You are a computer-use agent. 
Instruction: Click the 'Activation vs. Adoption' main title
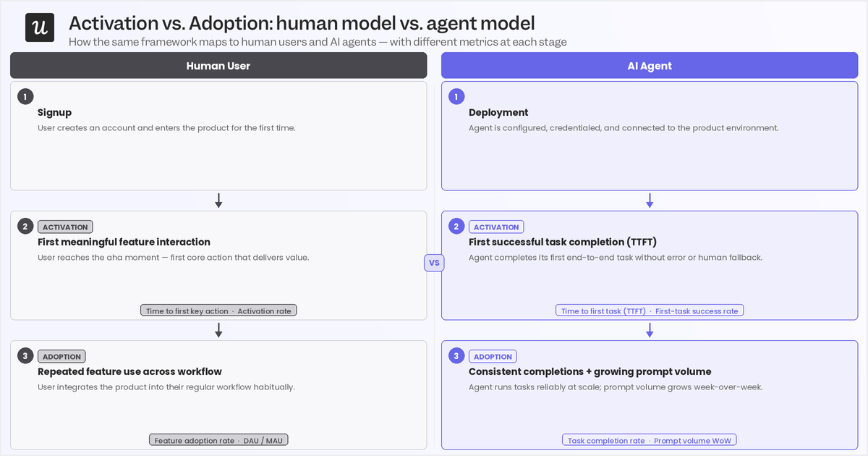[302, 23]
